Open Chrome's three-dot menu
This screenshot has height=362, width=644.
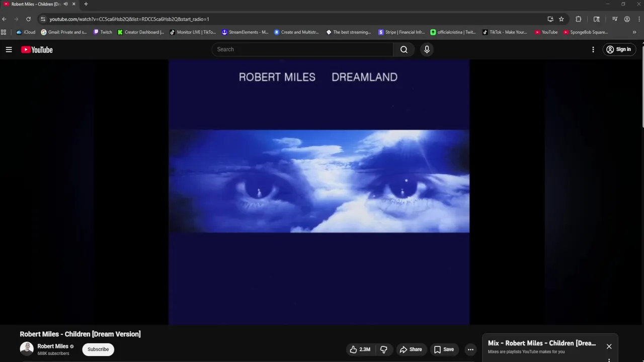[x=638, y=19]
